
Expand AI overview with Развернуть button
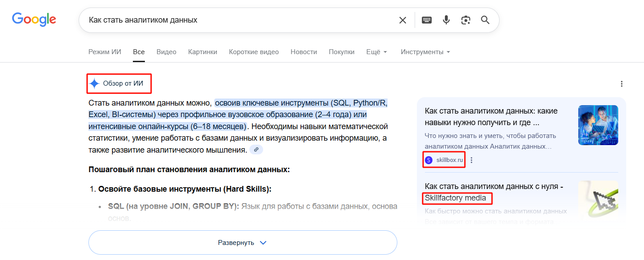[x=242, y=243]
